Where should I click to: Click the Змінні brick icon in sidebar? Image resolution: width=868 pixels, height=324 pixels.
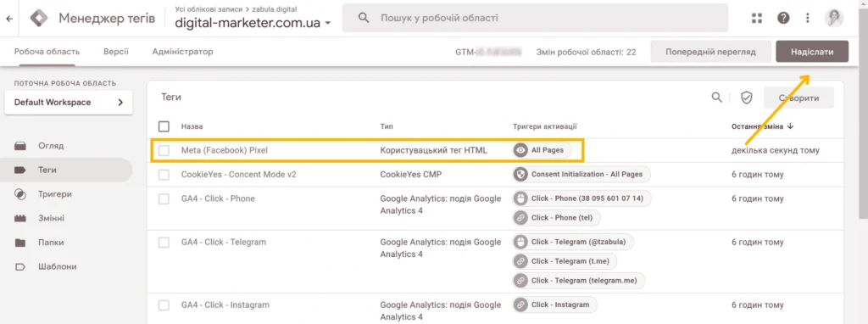pyautogui.click(x=20, y=218)
